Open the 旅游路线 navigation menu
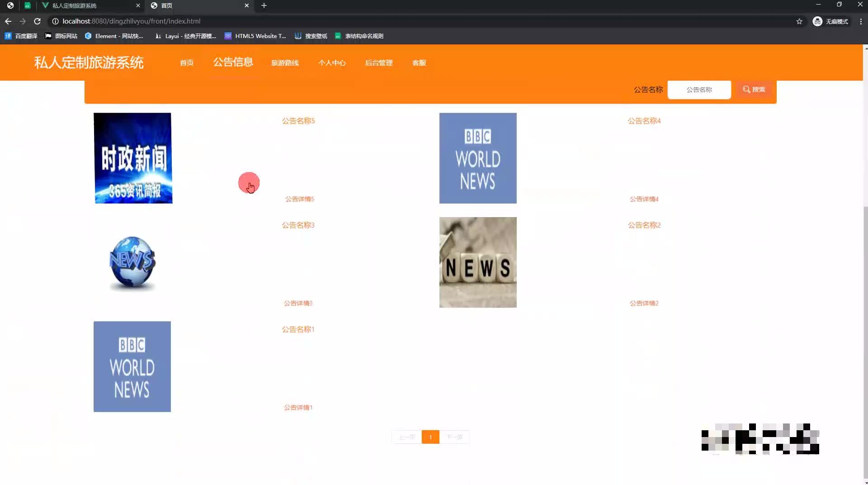868x485 pixels. (x=285, y=63)
